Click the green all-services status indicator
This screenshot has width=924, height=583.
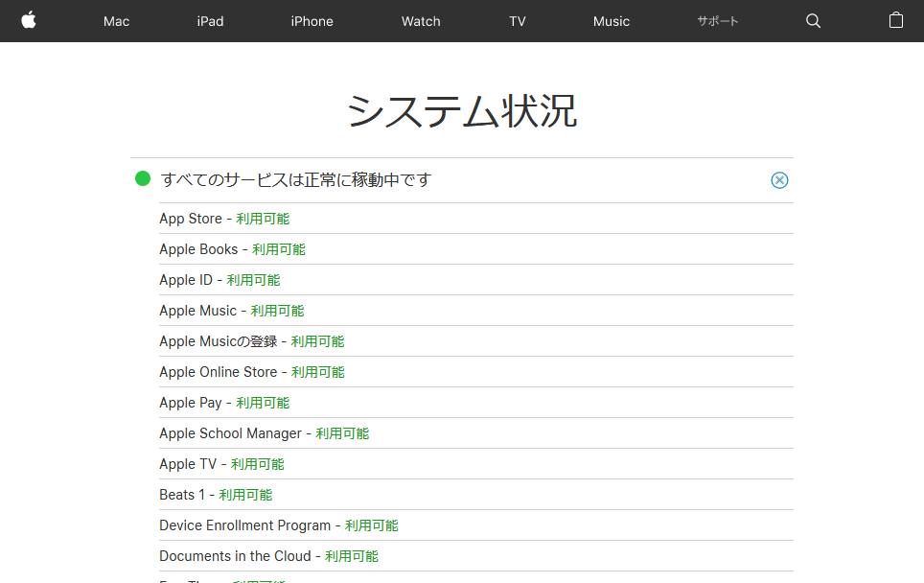click(143, 178)
